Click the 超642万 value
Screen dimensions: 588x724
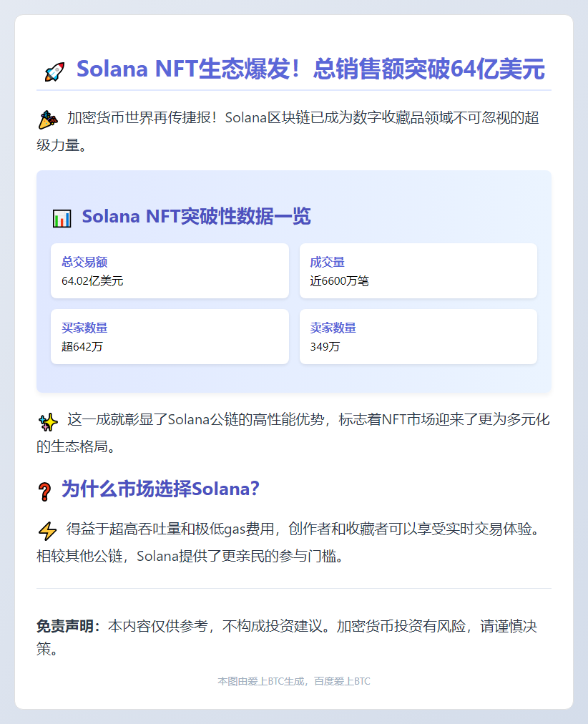point(82,346)
